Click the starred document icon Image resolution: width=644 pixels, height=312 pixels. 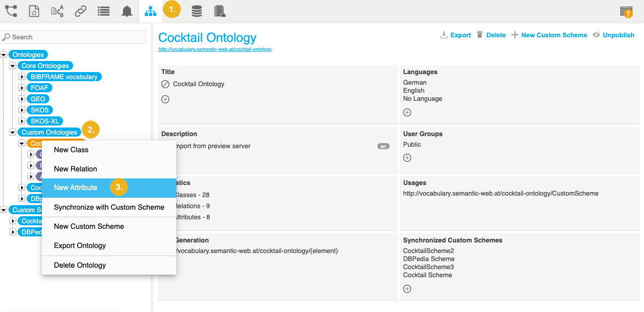pos(34,11)
